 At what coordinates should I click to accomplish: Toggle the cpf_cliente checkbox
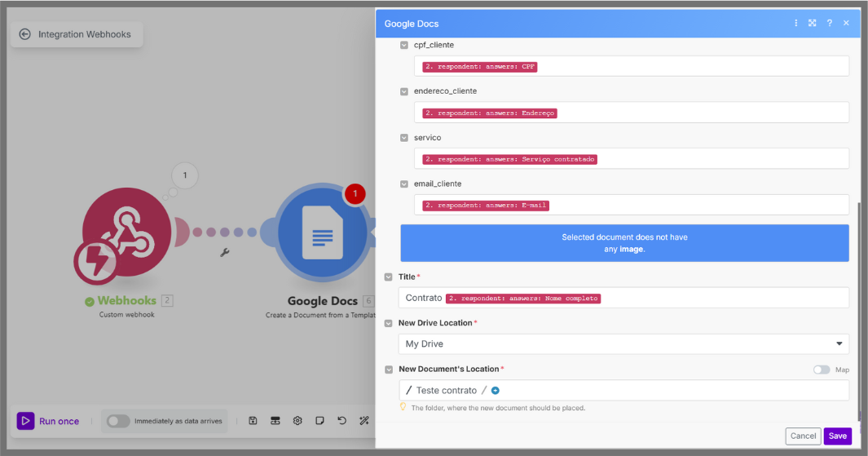(404, 46)
